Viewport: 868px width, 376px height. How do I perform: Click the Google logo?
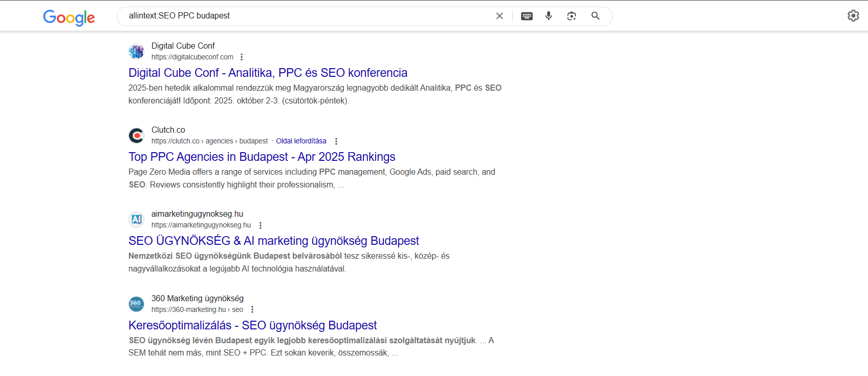pos(69,17)
